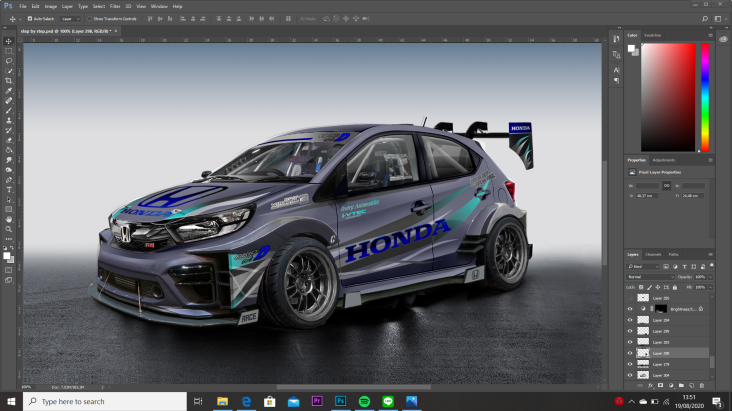The height and width of the screenshot is (411, 732).
Task: Select the Lasso tool
Action: click(8, 61)
